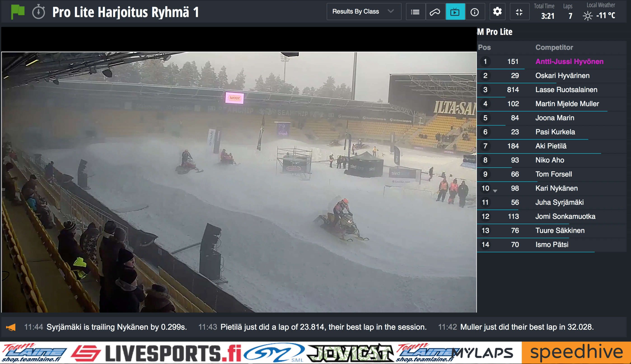Select competitor Antti-Jussi Hyvönen

point(569,61)
